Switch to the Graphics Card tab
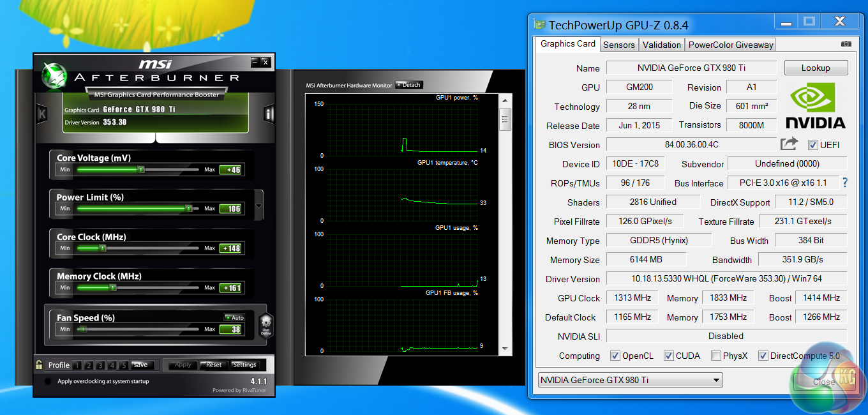 567,43
